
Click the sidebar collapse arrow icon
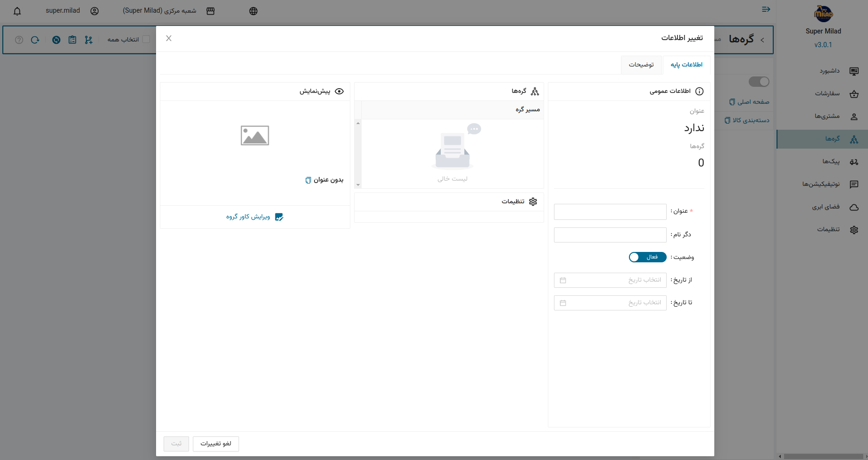click(766, 9)
